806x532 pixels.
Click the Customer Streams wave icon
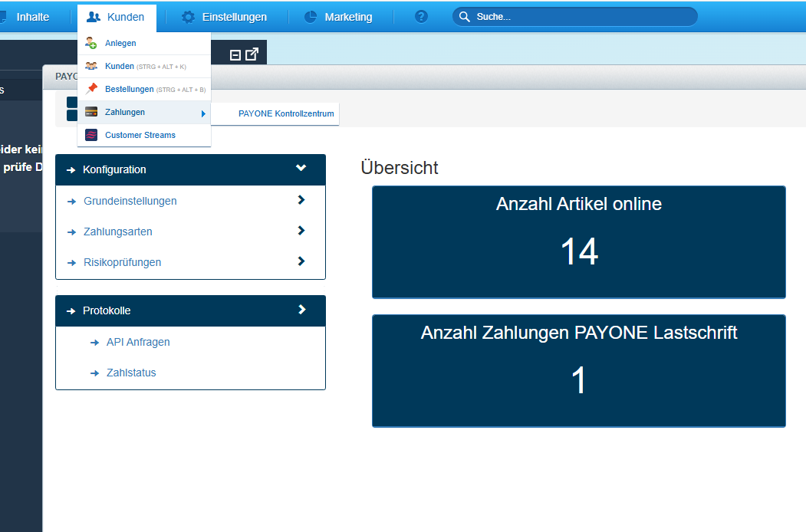click(91, 135)
